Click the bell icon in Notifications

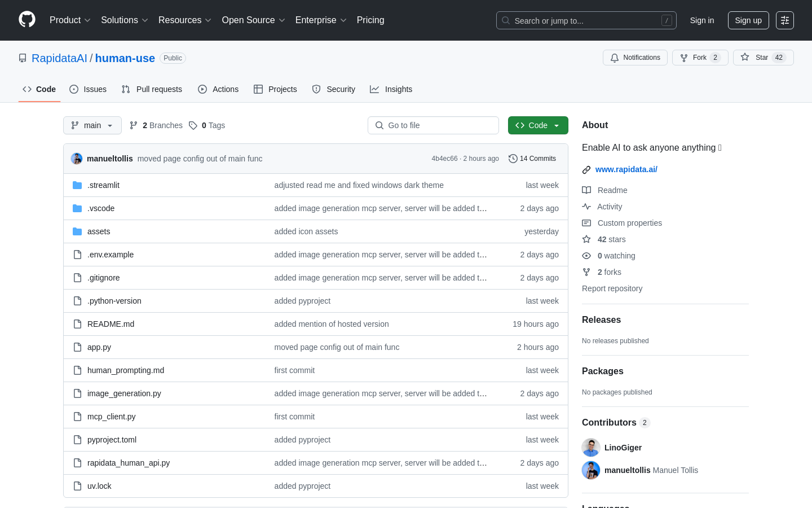615,58
